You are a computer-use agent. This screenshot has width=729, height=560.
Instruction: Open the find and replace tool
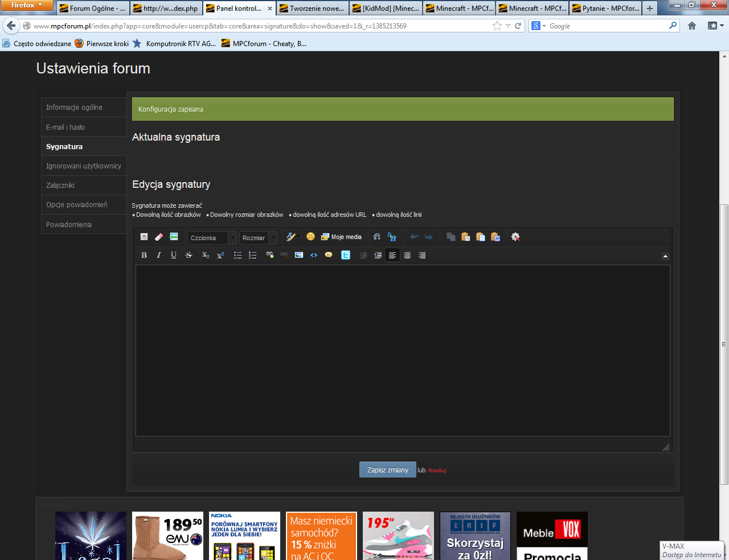tap(392, 237)
